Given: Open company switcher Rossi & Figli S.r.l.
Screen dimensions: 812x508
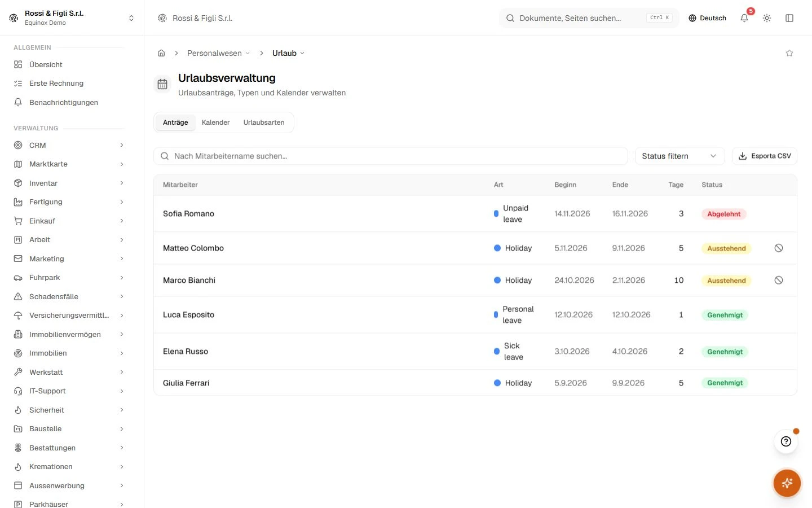Looking at the screenshot, I should [x=72, y=18].
